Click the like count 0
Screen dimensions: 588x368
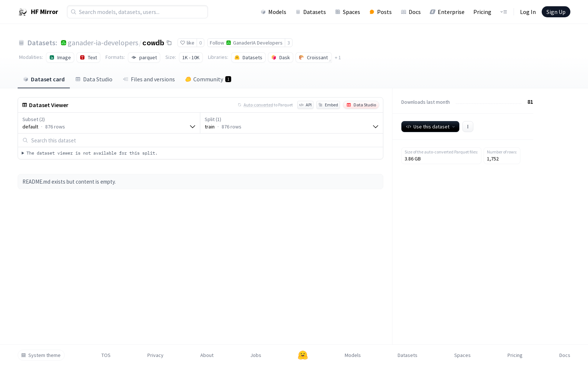[x=200, y=43]
